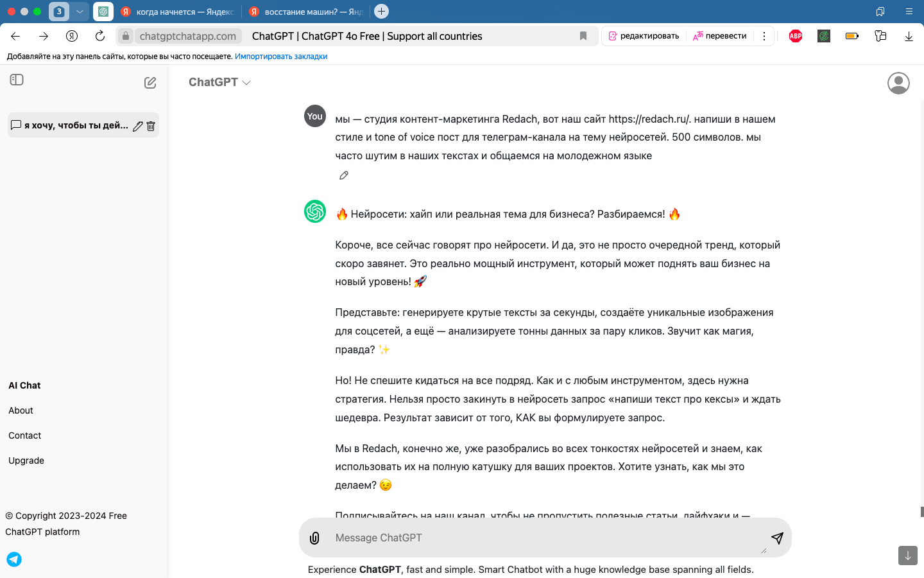
Task: Open the Telegram link icon
Action: [x=14, y=559]
